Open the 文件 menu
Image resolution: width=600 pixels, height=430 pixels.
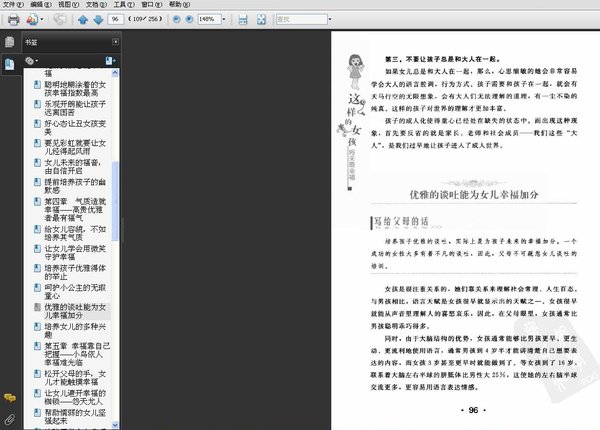[13, 5]
